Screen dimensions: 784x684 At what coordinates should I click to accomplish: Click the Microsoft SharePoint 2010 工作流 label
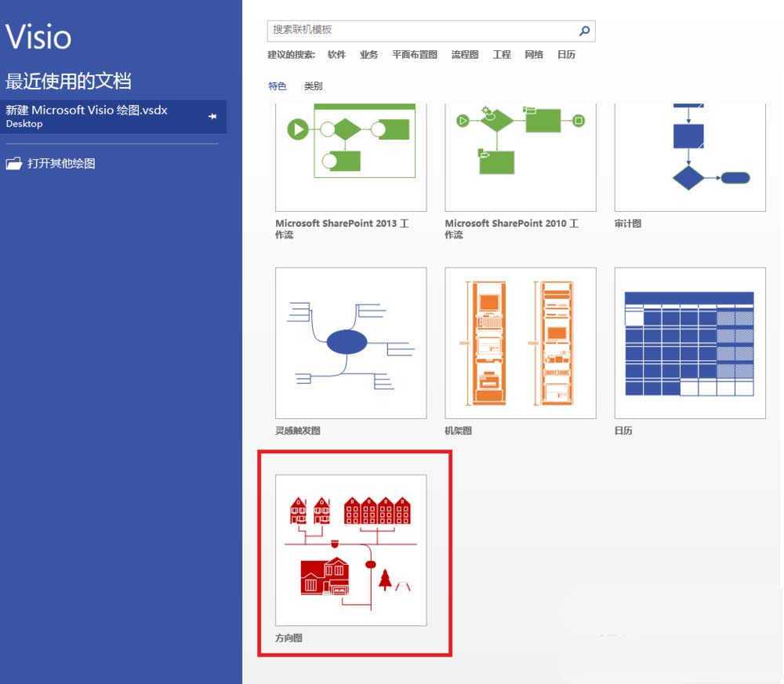pos(512,229)
